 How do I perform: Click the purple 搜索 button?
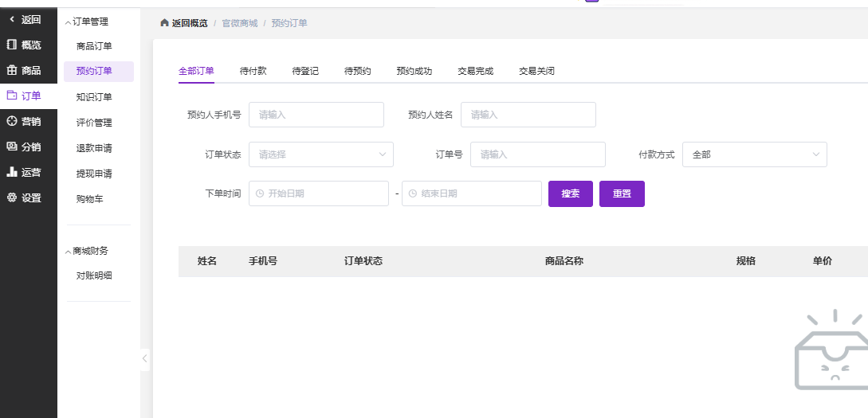(570, 193)
